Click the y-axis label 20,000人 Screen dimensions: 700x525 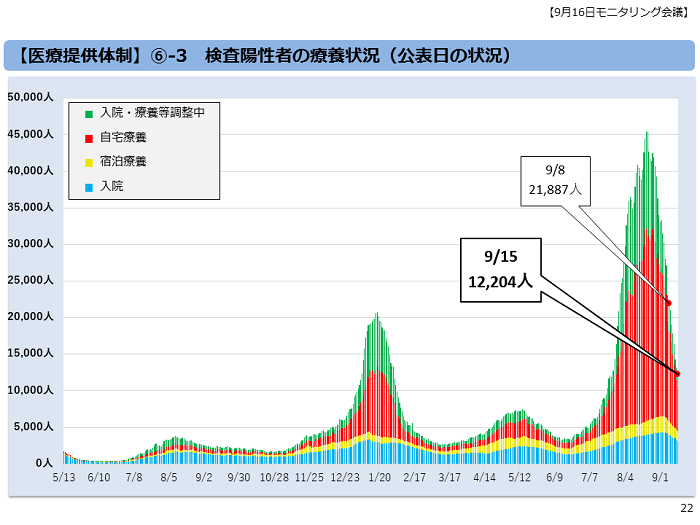[30, 317]
